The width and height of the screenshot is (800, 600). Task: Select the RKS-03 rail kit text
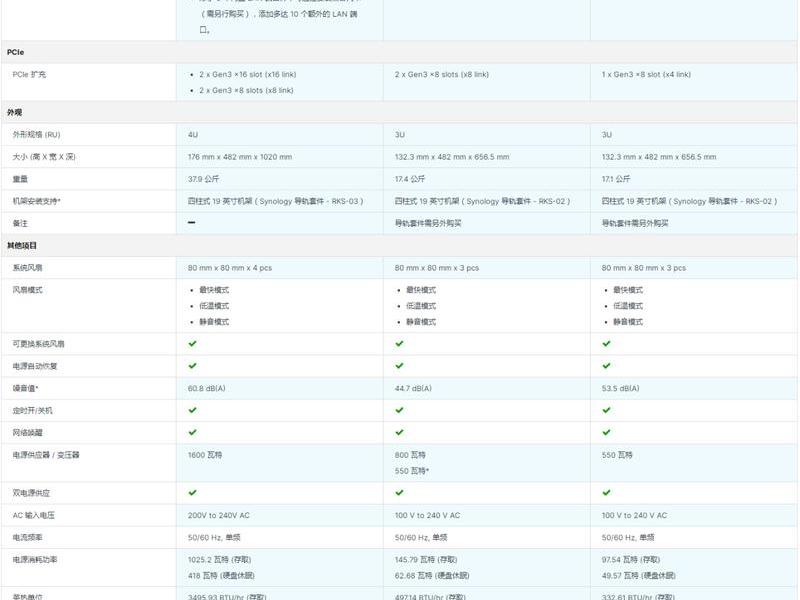[345, 201]
